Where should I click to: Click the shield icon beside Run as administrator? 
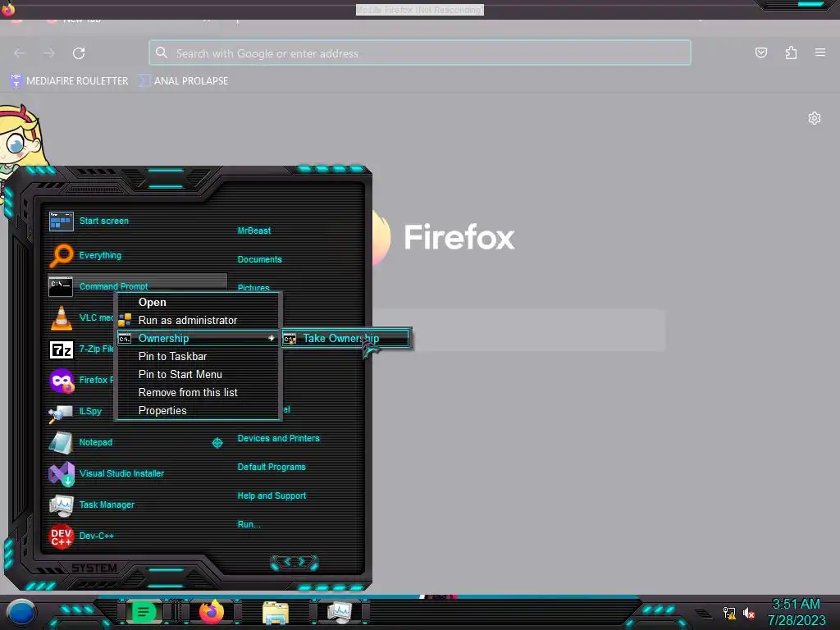(x=125, y=321)
